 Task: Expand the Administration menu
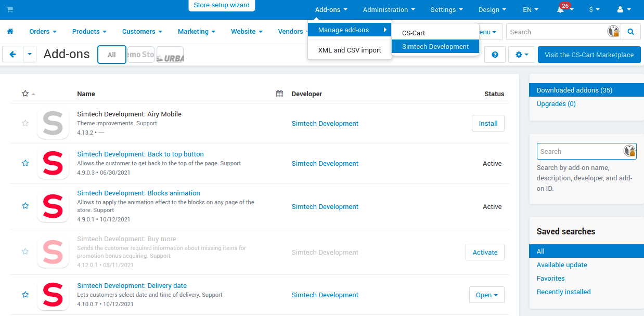coord(389,9)
